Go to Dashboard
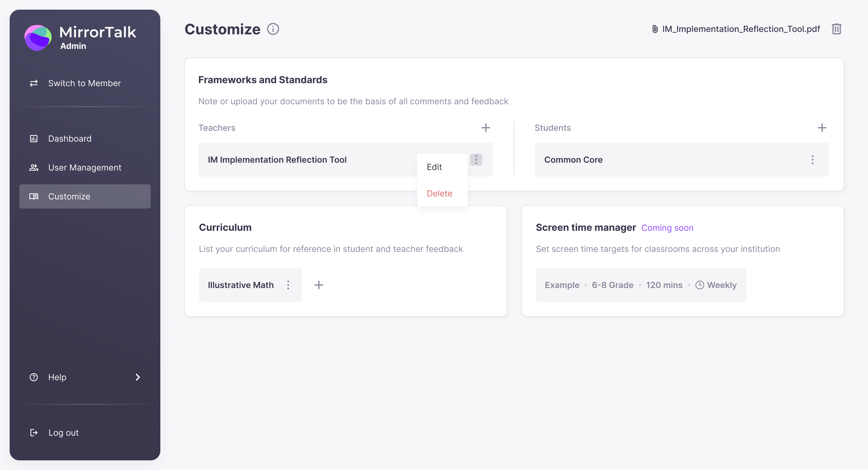868x470 pixels. (85, 139)
